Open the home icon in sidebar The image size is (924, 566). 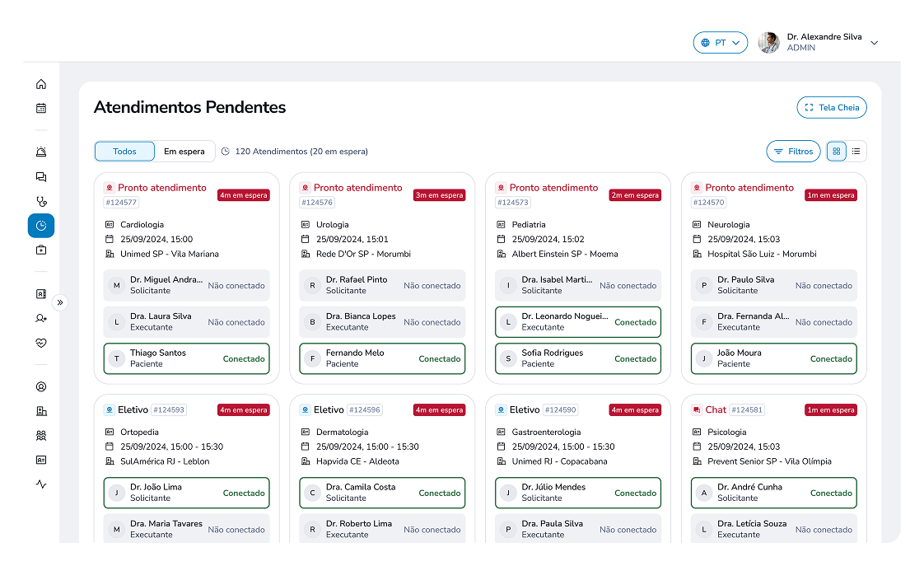pos(41,84)
